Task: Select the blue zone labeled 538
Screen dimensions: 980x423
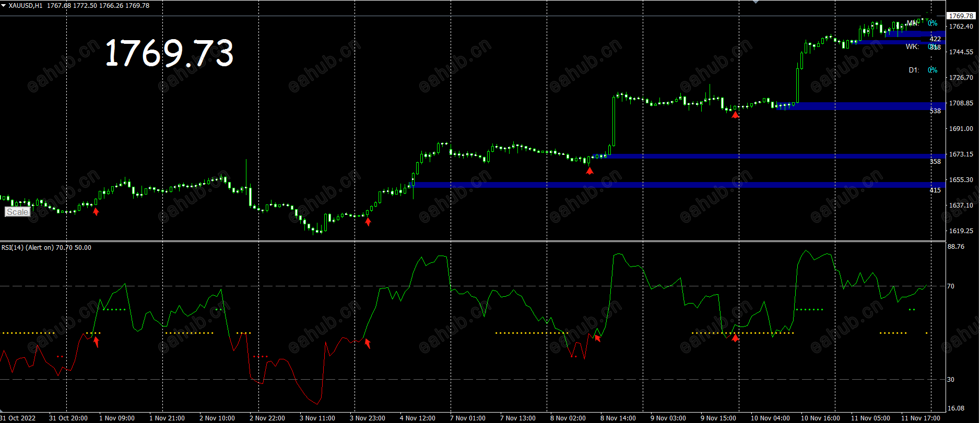Action: pos(860,106)
